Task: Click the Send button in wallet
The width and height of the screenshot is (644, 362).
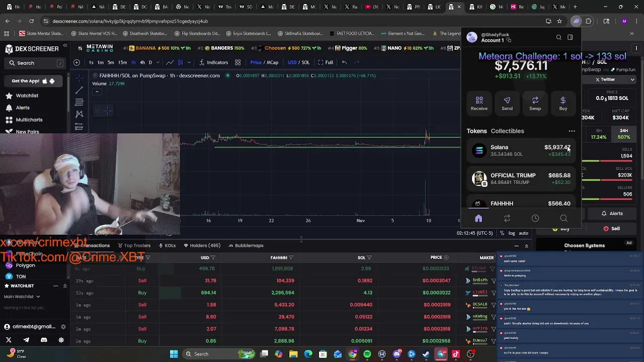Action: point(507,103)
